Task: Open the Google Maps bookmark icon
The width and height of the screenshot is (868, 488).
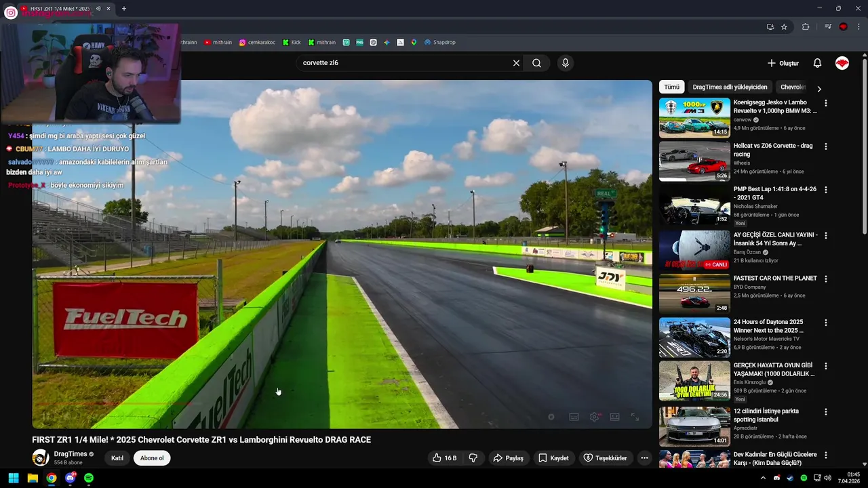Action: (414, 42)
